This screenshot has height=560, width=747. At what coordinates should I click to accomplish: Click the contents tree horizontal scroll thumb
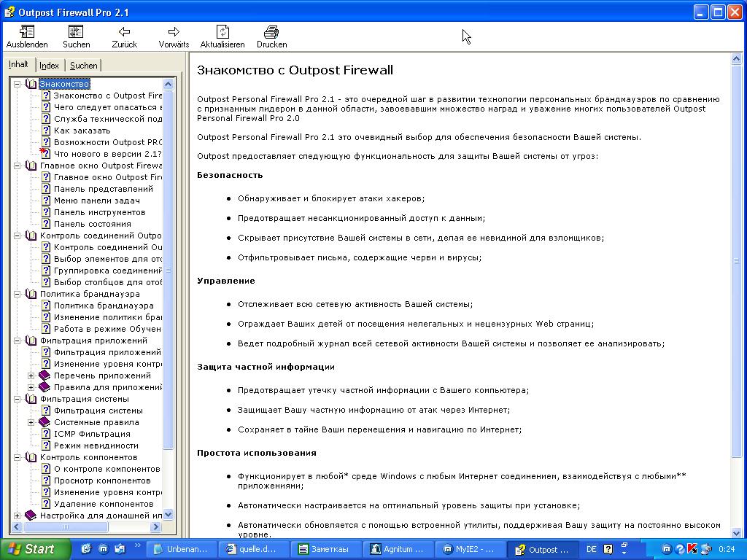point(65,527)
